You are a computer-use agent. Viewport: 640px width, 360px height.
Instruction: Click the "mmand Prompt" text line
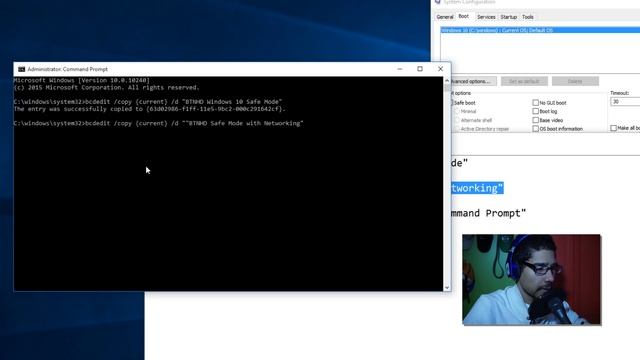(x=489, y=213)
